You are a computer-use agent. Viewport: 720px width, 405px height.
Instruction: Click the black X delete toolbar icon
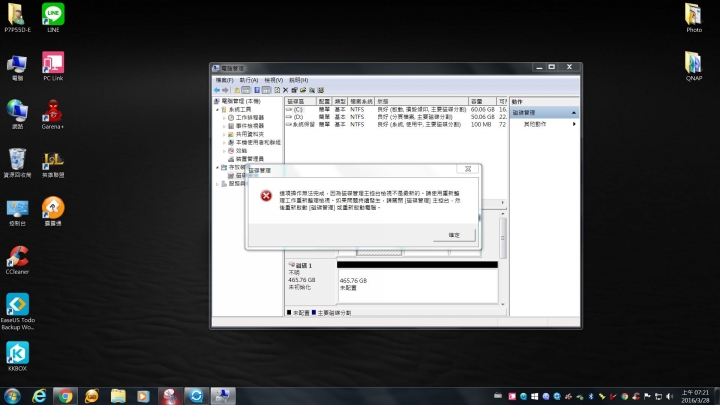pyautogui.click(x=286, y=90)
